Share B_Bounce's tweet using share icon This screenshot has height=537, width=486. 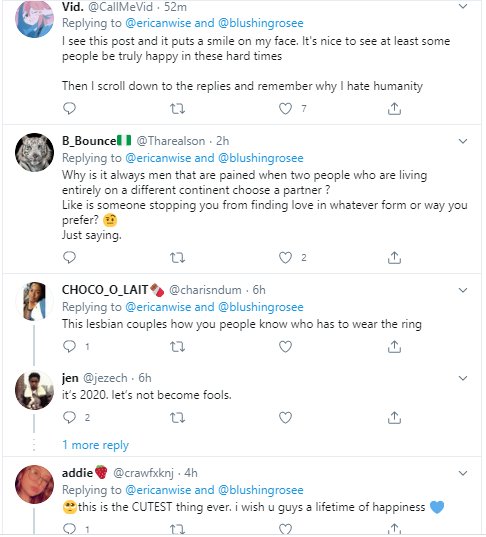[394, 257]
